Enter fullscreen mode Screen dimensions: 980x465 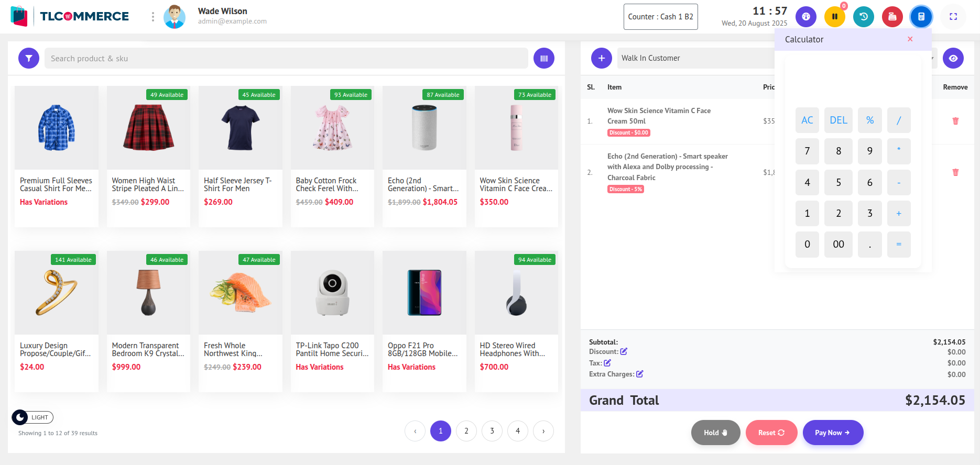point(953,17)
